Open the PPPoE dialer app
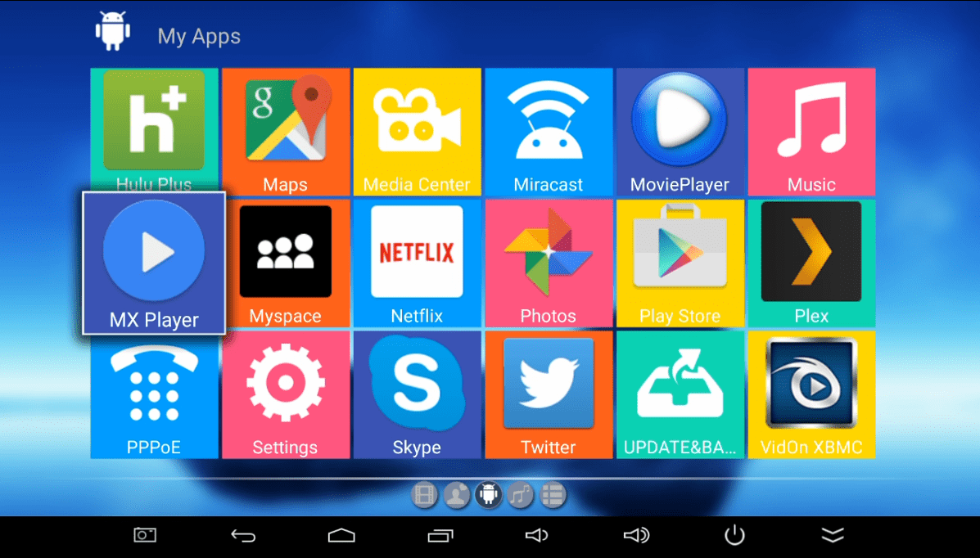The width and height of the screenshot is (980, 558). click(155, 397)
